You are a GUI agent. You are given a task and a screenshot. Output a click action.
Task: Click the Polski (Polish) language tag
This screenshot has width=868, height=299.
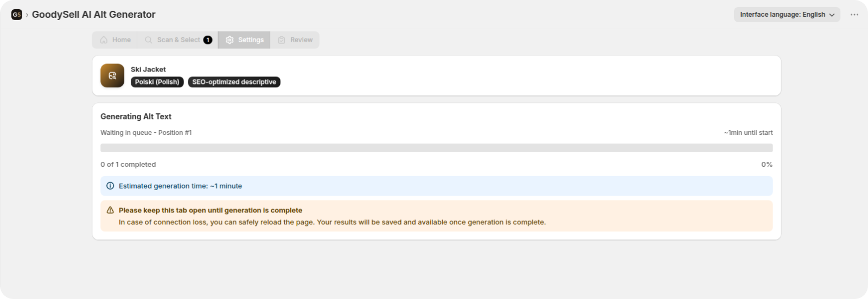(157, 82)
